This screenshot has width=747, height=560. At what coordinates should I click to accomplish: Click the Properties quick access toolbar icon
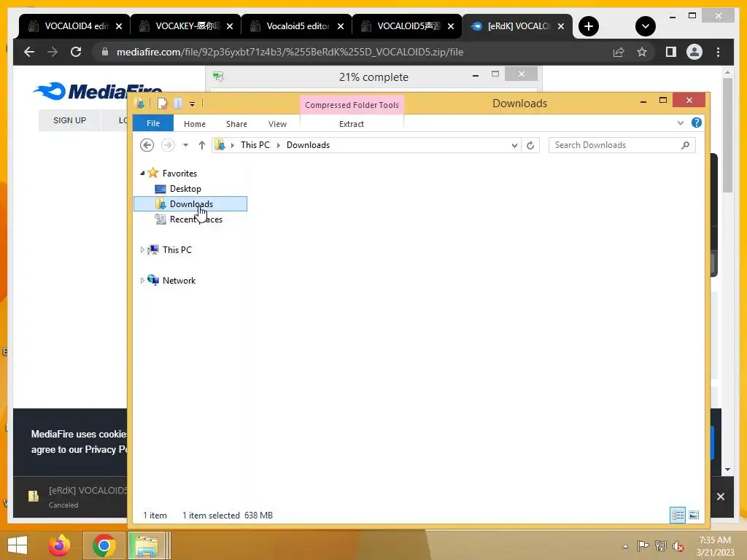coord(163,104)
